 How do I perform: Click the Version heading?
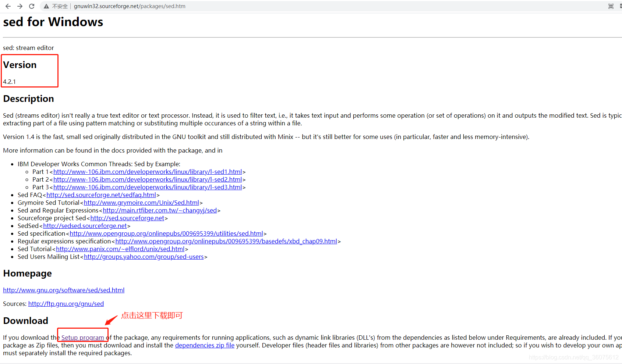click(x=20, y=65)
